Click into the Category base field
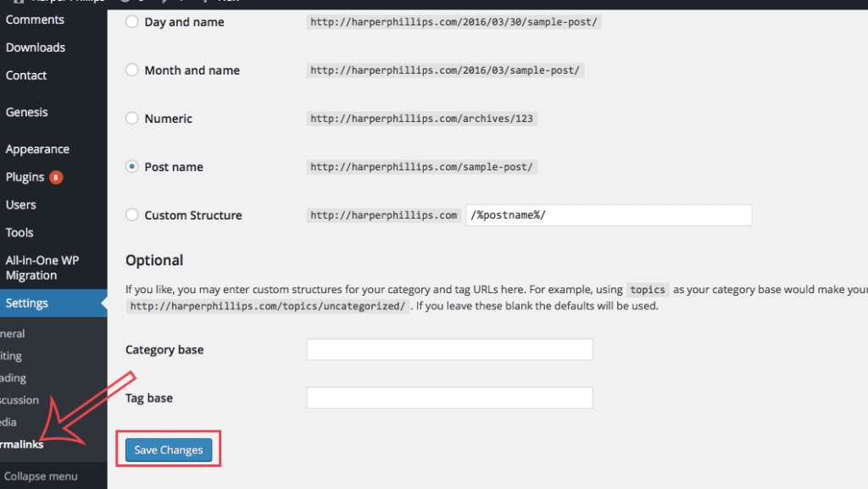The width and height of the screenshot is (868, 489). click(x=449, y=349)
